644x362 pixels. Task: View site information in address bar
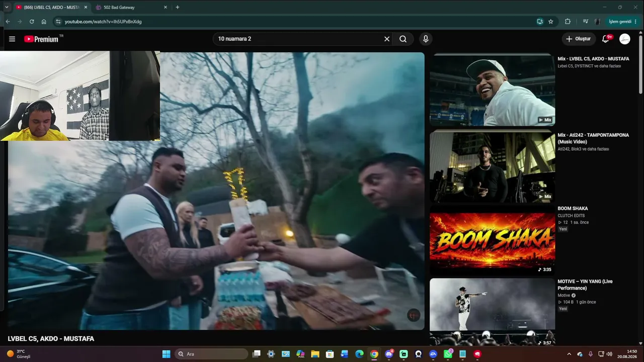58,22
